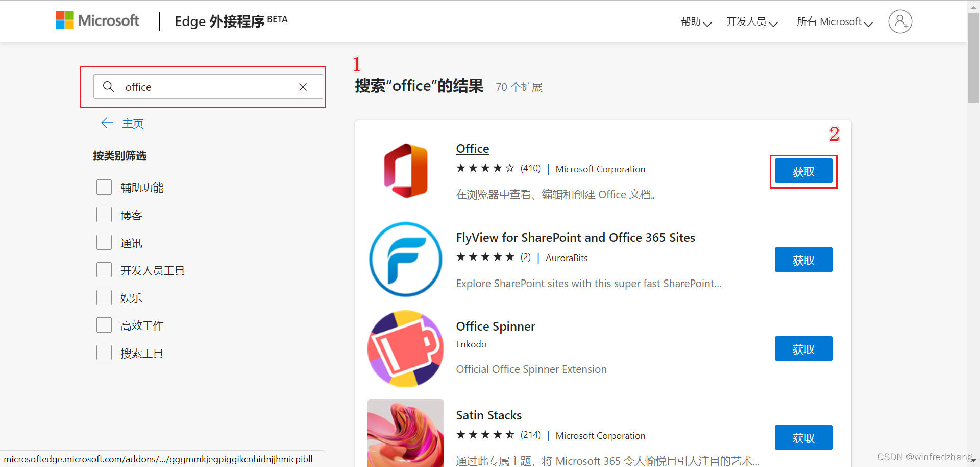
Task: Click Enkodo publisher name
Action: (x=471, y=344)
